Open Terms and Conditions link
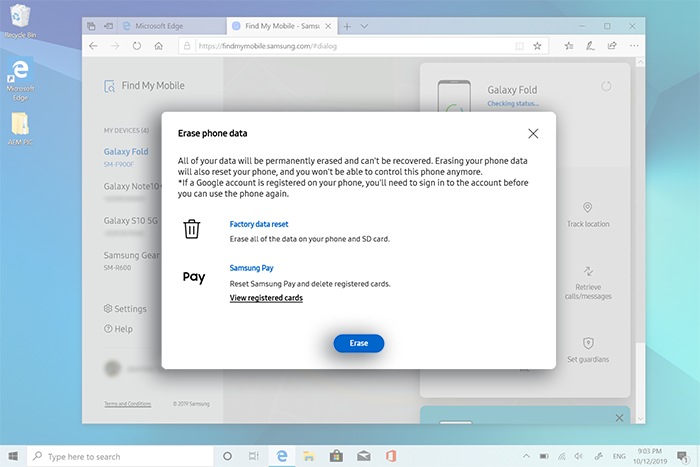Image resolution: width=700 pixels, height=467 pixels. tap(128, 404)
